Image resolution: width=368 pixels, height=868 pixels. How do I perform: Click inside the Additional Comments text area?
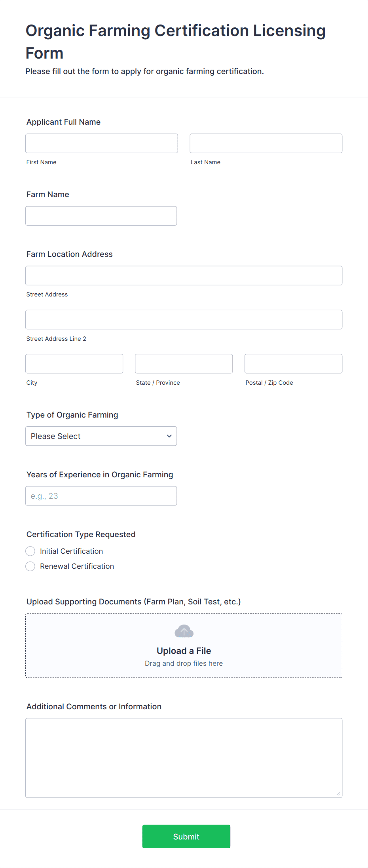tap(184, 758)
